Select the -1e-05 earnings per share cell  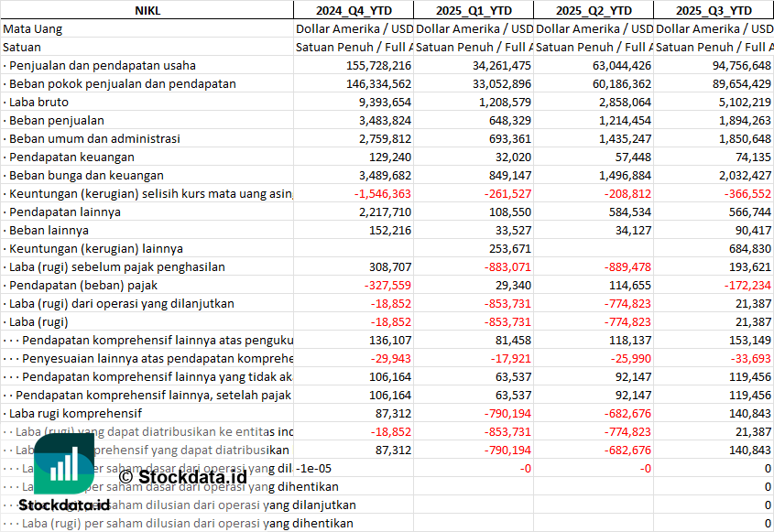tap(314, 468)
